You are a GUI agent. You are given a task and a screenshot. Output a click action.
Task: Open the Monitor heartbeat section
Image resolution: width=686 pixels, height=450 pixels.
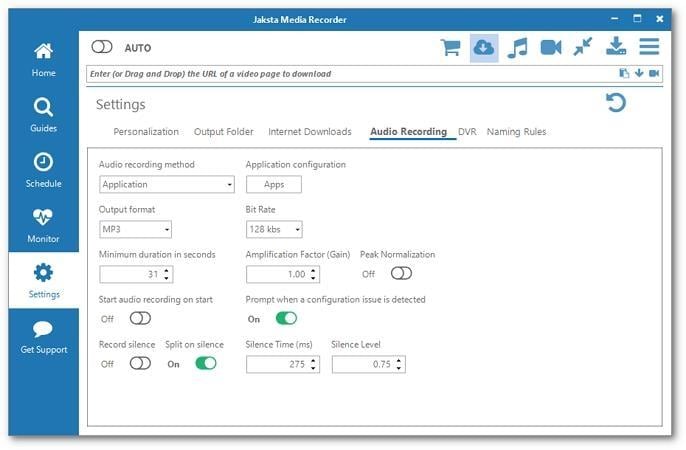(43, 225)
